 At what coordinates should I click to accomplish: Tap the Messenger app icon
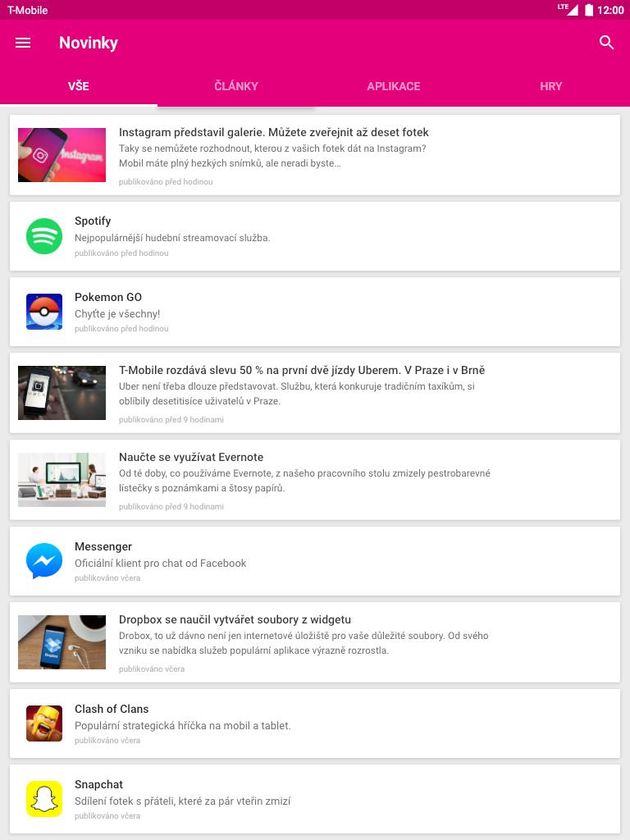(x=44, y=561)
